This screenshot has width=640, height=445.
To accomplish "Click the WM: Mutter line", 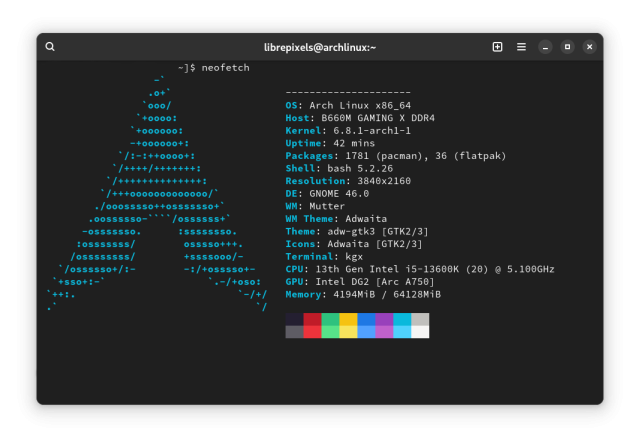I will point(315,206).
